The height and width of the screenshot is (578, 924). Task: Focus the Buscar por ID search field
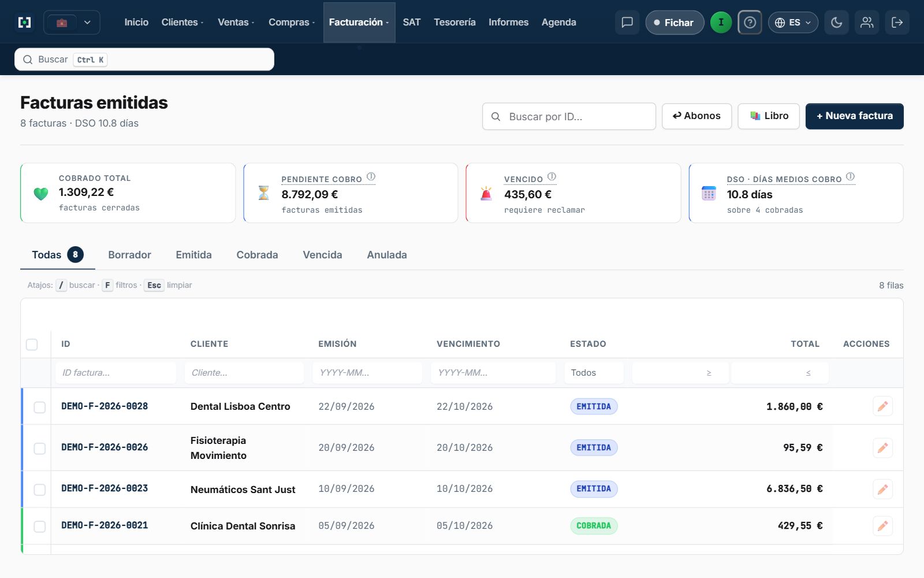(569, 116)
